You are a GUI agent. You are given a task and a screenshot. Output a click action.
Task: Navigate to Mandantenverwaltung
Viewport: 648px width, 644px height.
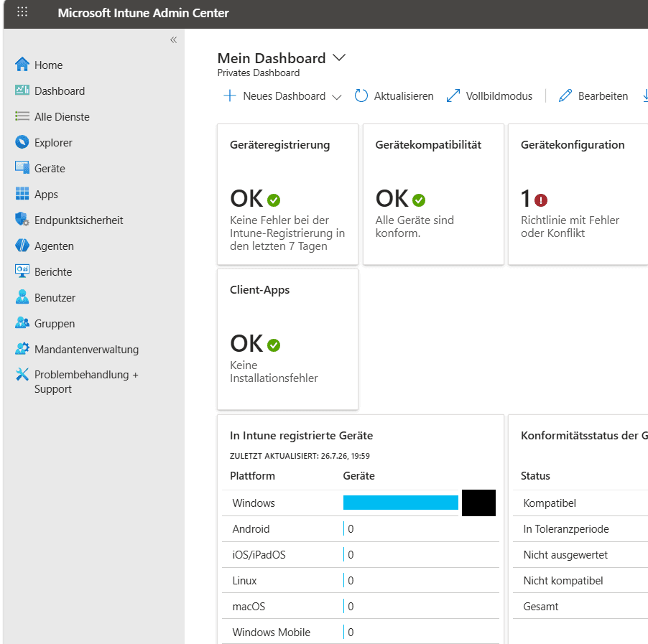tap(86, 349)
